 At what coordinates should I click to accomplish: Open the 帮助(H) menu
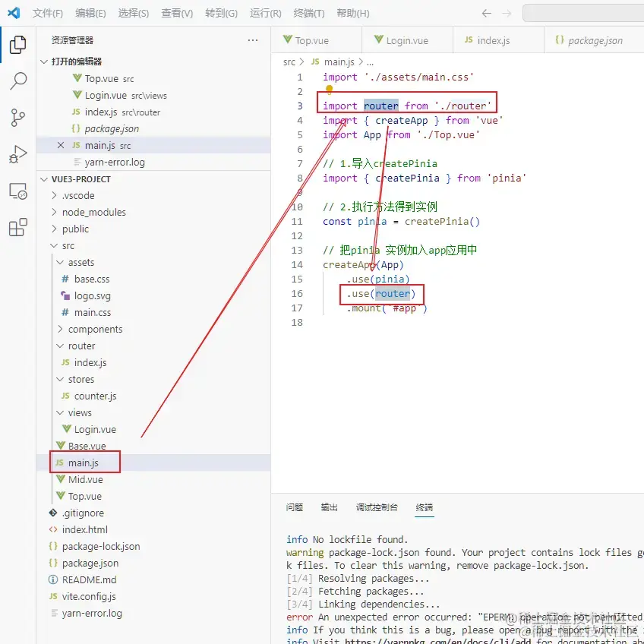pos(353,14)
